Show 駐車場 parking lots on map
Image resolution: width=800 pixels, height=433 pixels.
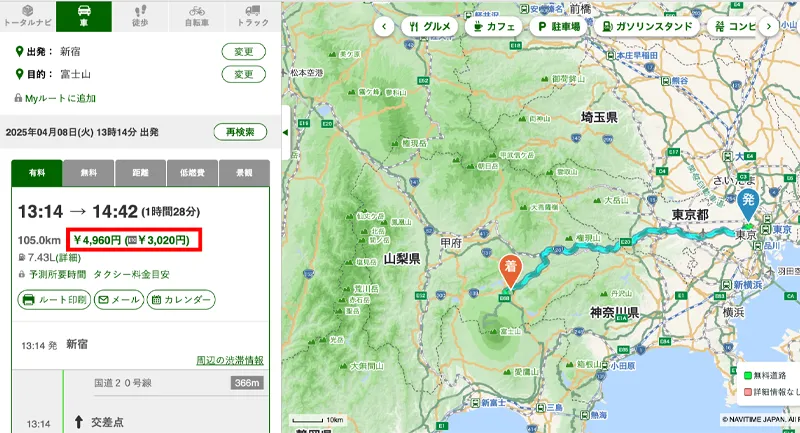(559, 27)
